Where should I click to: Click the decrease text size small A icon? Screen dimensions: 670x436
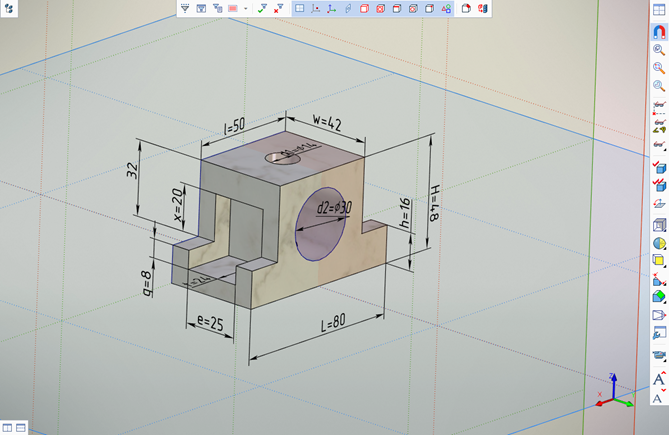658,398
